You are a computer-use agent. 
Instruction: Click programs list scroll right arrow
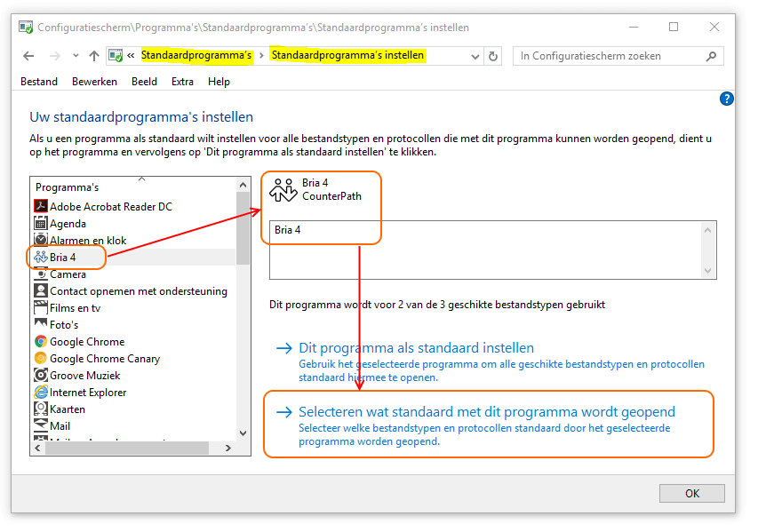tap(228, 449)
